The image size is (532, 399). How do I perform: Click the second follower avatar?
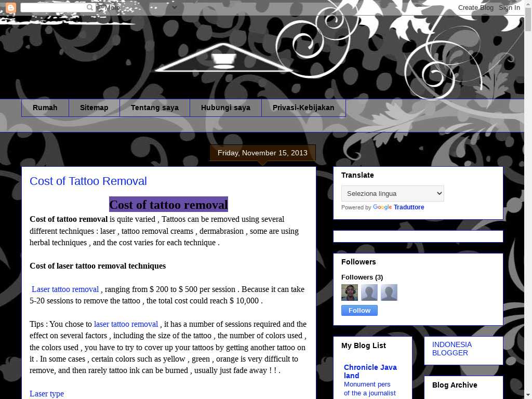pos(369,292)
